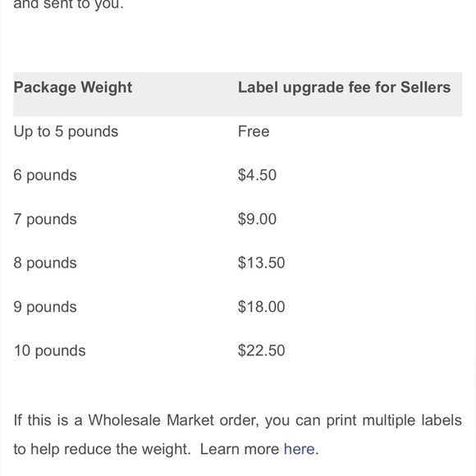Click the words 'print multiple labels'
The width and height of the screenshot is (476, 476).
394,421
